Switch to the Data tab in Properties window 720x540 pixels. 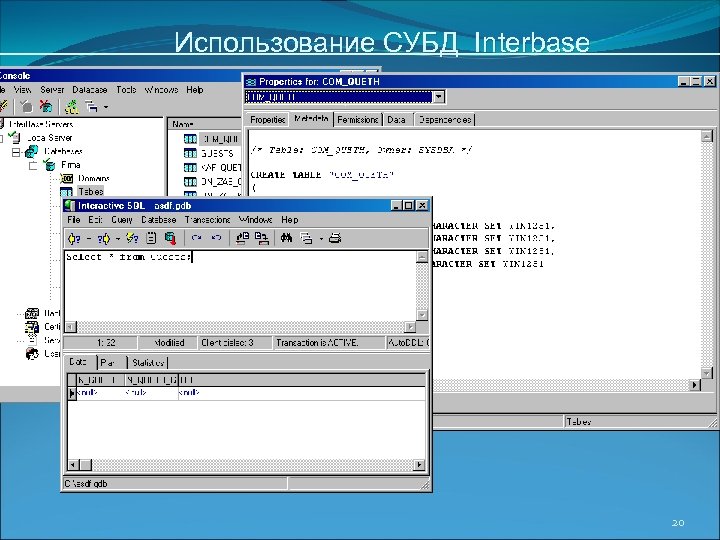[396, 120]
